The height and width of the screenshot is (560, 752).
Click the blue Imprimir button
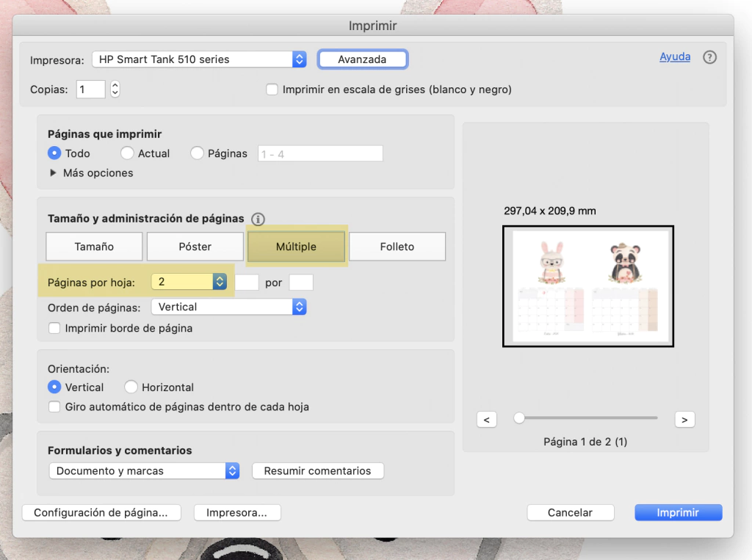click(678, 512)
